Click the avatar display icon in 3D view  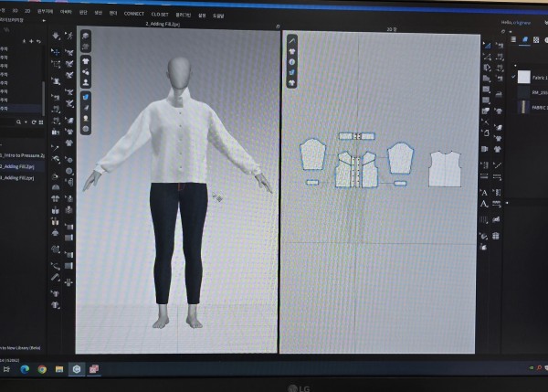coord(86,79)
